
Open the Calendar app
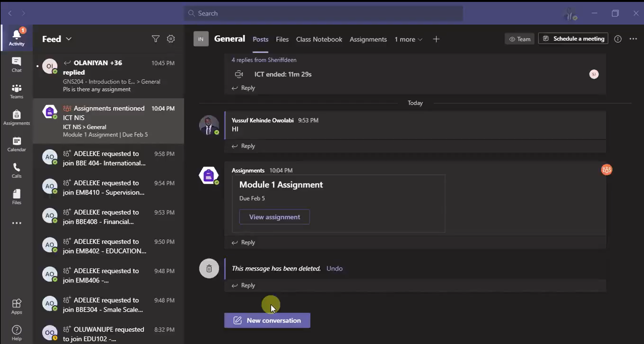(16, 144)
